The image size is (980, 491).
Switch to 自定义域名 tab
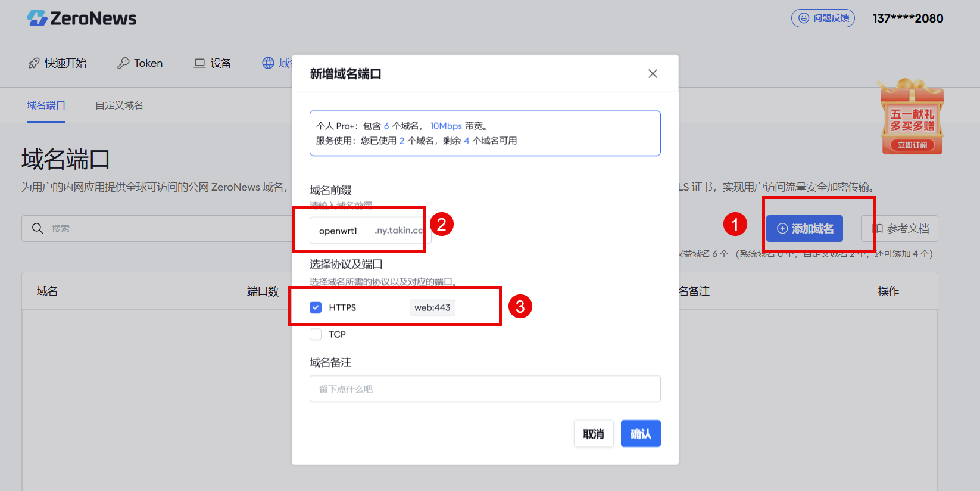pos(119,105)
